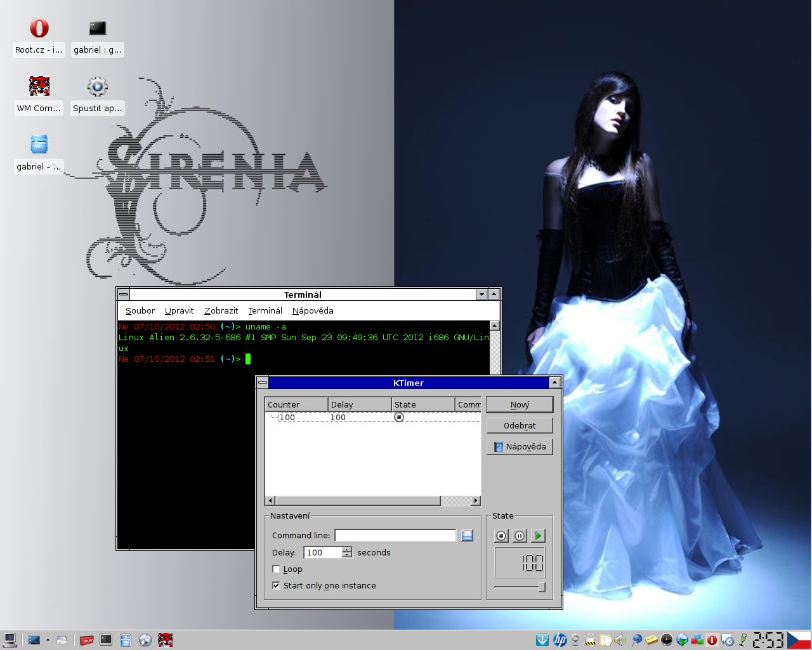Pause the timer in the State panel
The width and height of the screenshot is (812, 650).
click(x=520, y=536)
